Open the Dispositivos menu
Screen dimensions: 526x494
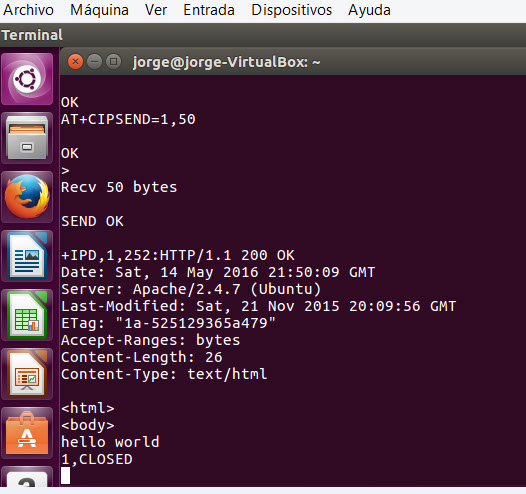(x=292, y=10)
